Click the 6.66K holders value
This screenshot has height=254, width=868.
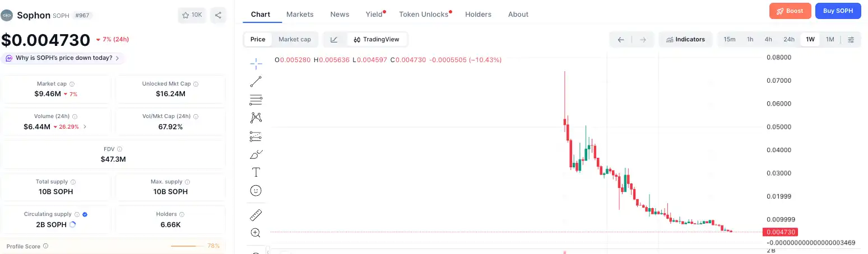170,224
